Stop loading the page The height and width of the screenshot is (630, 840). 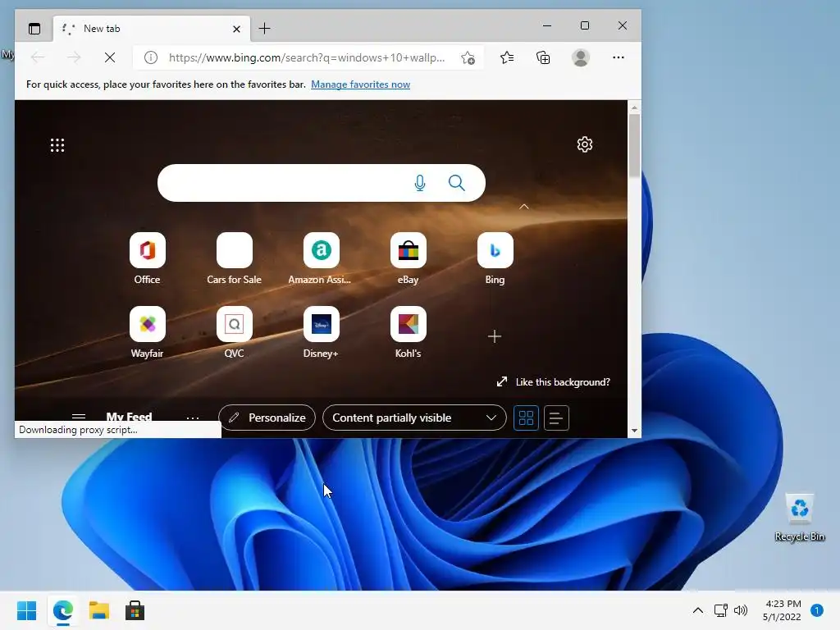110,57
